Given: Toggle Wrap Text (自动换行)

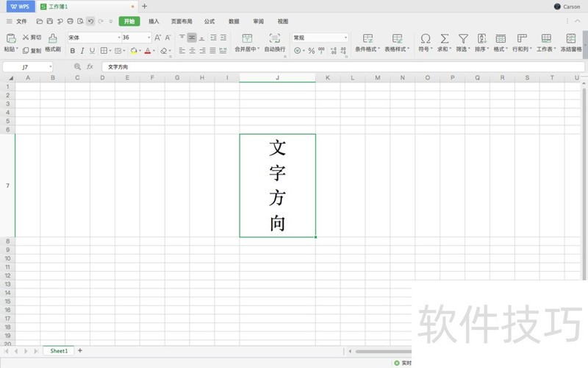Looking at the screenshot, I should (274, 38).
